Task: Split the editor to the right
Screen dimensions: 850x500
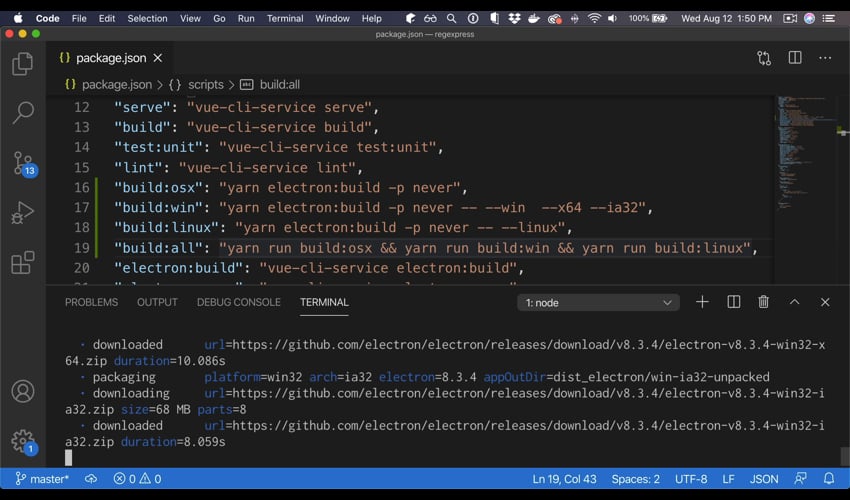Action: tap(795, 57)
